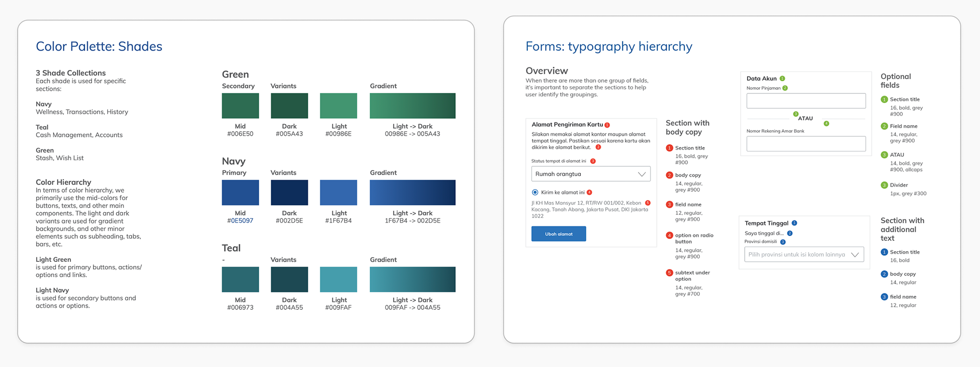Pick the Green Mid #006E50 swatch
Viewport: 980px width, 367px height.
click(x=240, y=106)
